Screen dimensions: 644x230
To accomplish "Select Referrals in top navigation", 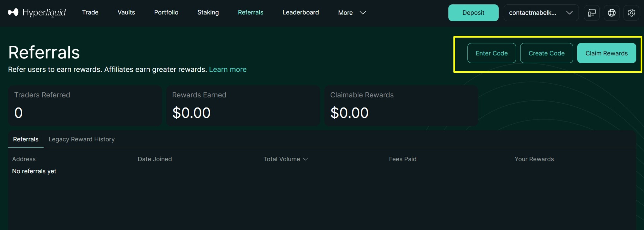I will tap(250, 13).
